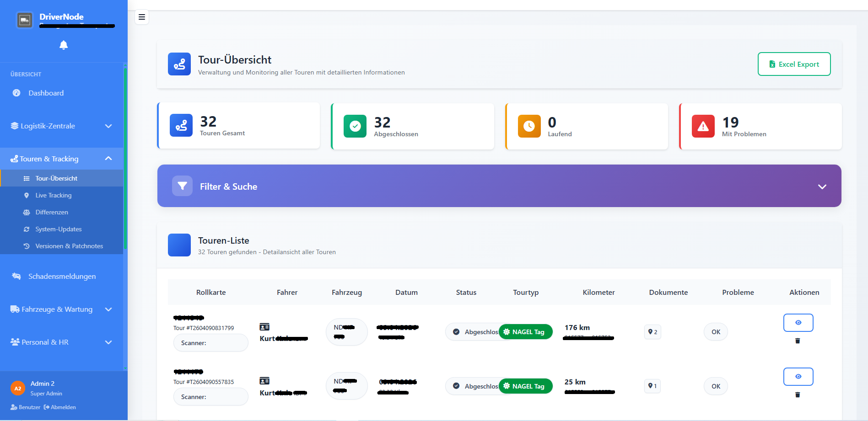Click the green Abgeschlossen checkmark icon

click(x=355, y=126)
